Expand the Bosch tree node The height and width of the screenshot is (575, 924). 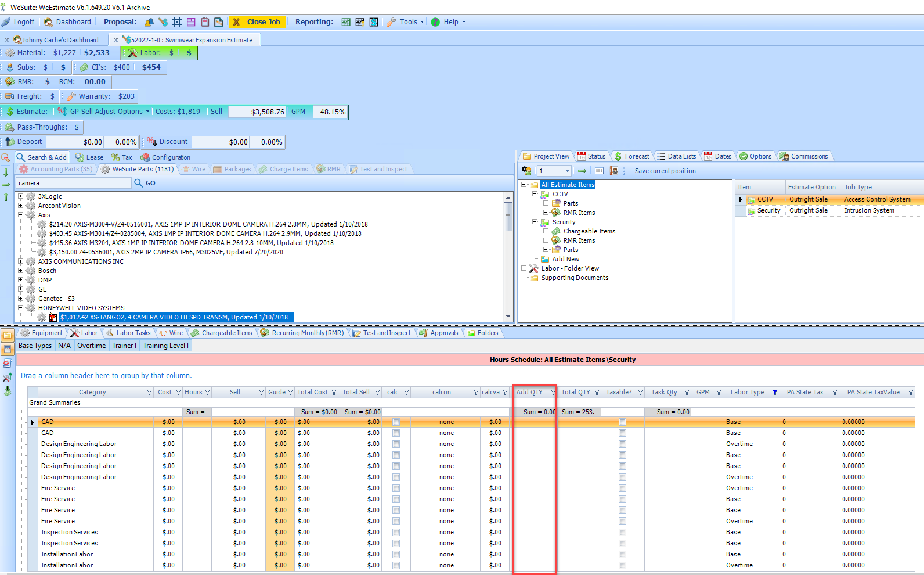(x=21, y=271)
